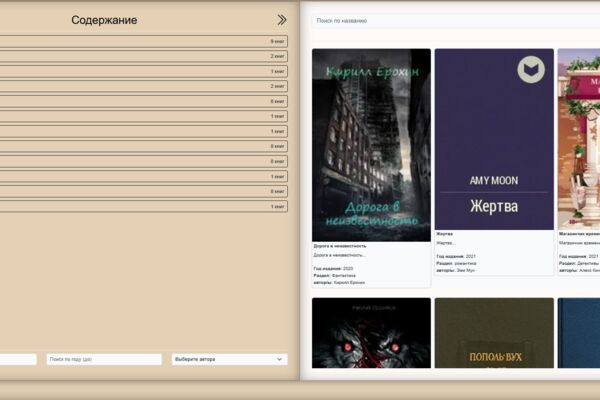Click the Год издания: 2020 line
600x400 pixels.
click(333, 269)
